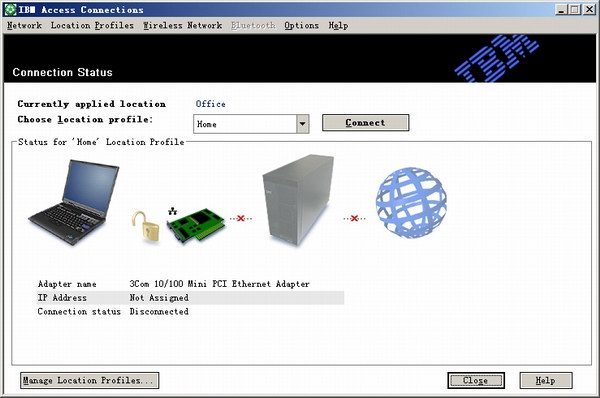This screenshot has width=600, height=398.
Task: Click the Home location profile combo box
Action: 251,124
